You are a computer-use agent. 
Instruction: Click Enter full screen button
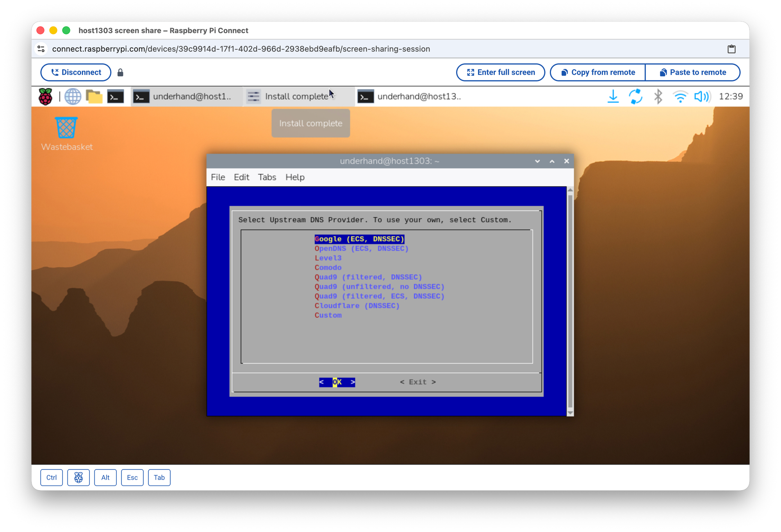pos(501,72)
